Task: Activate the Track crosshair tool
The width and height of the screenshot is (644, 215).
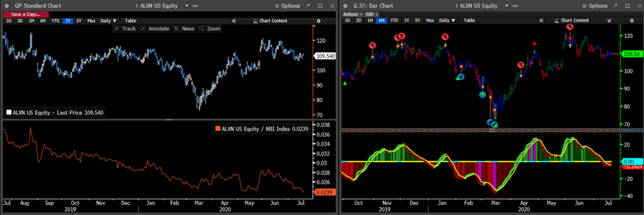Action: (125, 29)
